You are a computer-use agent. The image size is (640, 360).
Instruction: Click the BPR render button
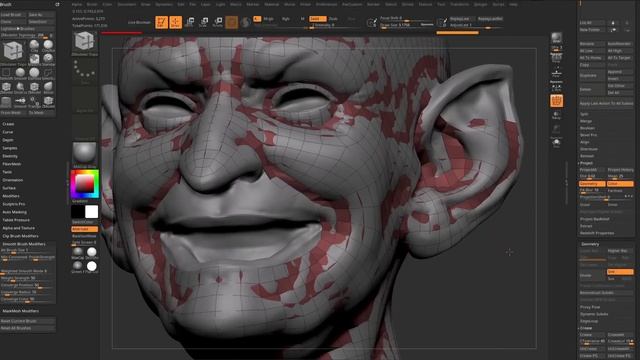(x=556, y=39)
